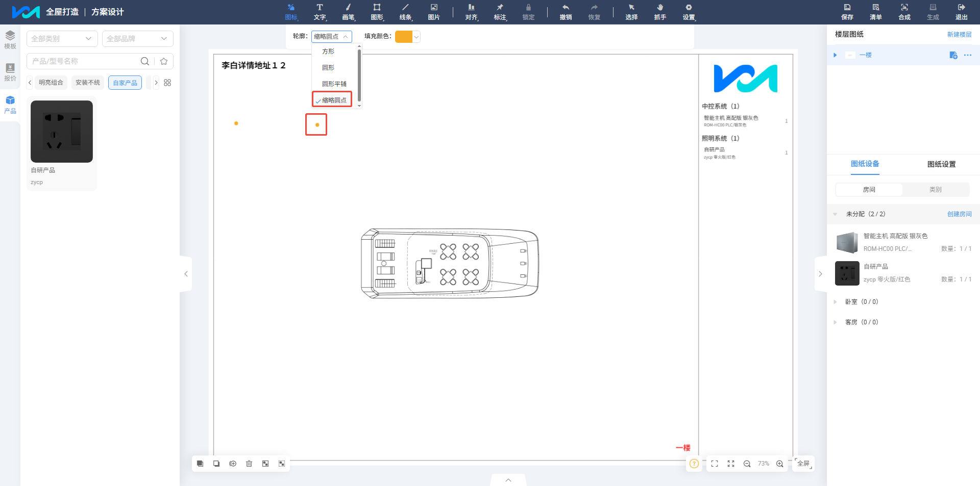Click the 全屏 fullscreen button
Screen dimensions: 980x486
803,464
